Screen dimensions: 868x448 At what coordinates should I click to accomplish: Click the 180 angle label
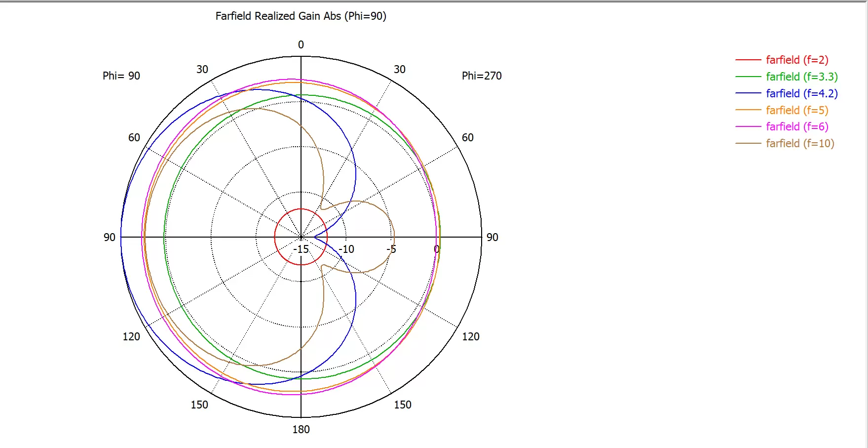pyautogui.click(x=301, y=429)
